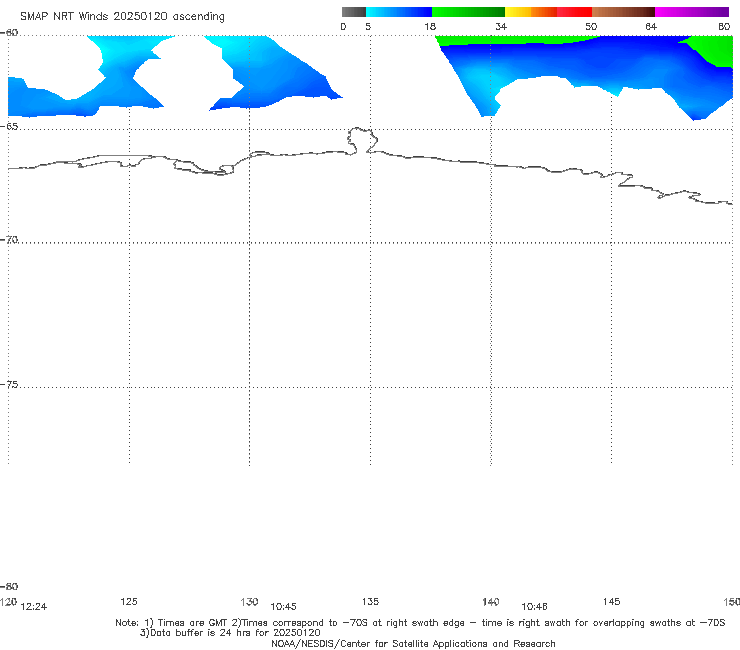740x650 pixels.
Task: Click the longitude label '135'
Action: pos(370,601)
